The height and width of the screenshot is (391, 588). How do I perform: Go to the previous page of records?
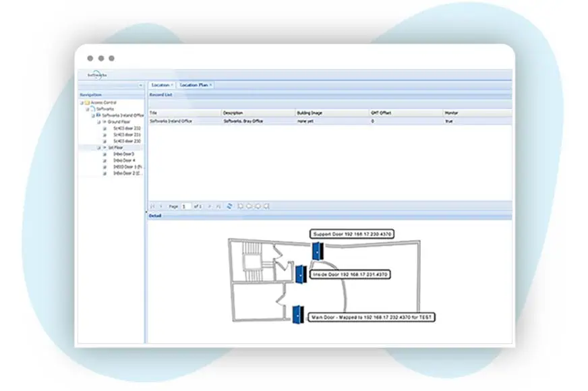[161, 206]
